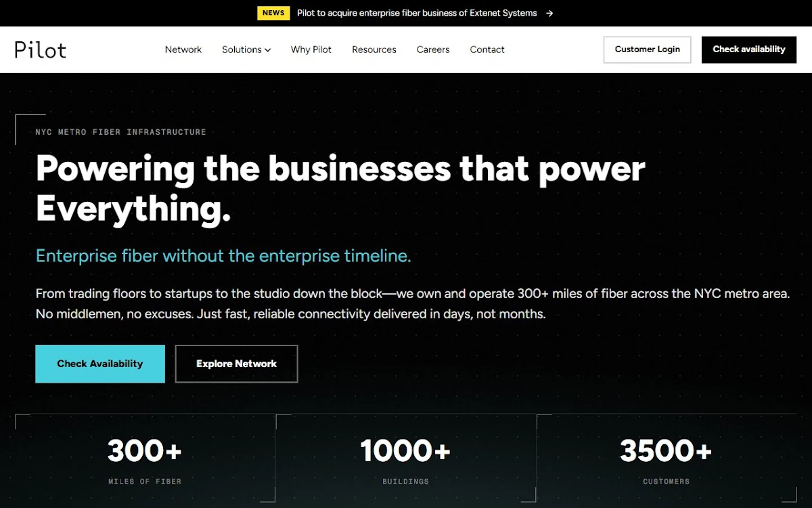The width and height of the screenshot is (812, 508).
Task: Expand the Solutions dropdown chevron
Action: [268, 50]
